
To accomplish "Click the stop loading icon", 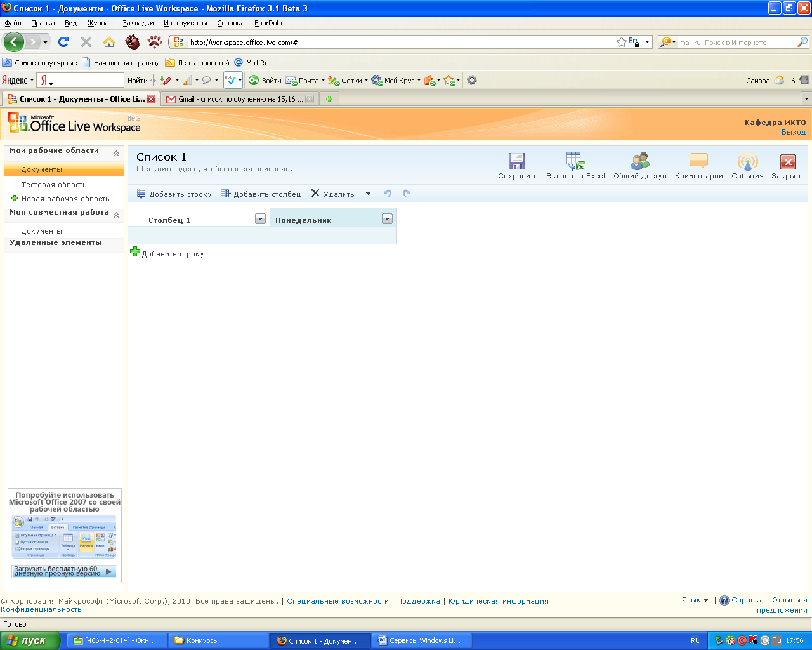I will tap(86, 42).
